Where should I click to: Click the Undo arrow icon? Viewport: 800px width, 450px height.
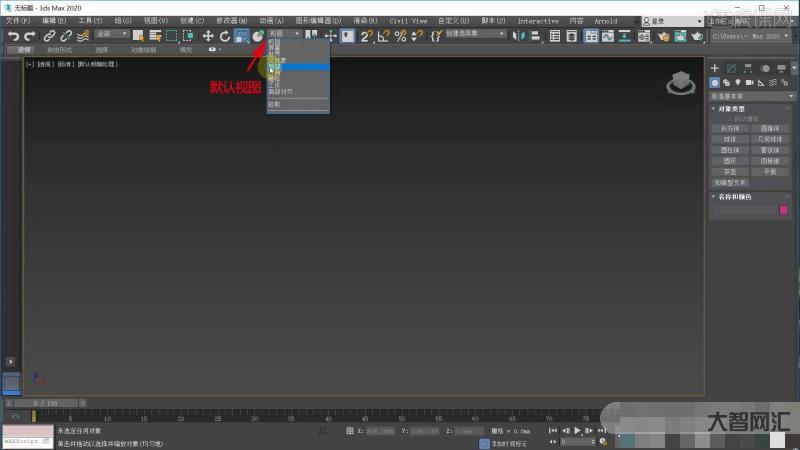pos(13,36)
